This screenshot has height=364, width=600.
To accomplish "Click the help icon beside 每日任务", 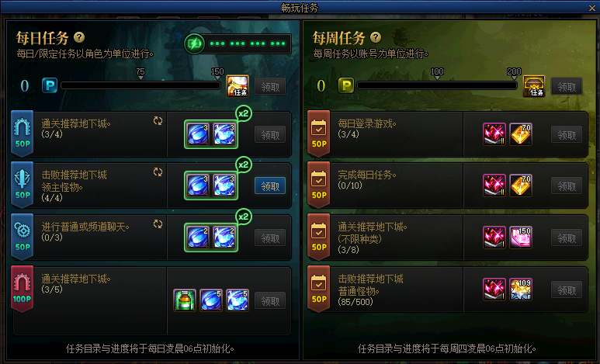I will tap(79, 37).
